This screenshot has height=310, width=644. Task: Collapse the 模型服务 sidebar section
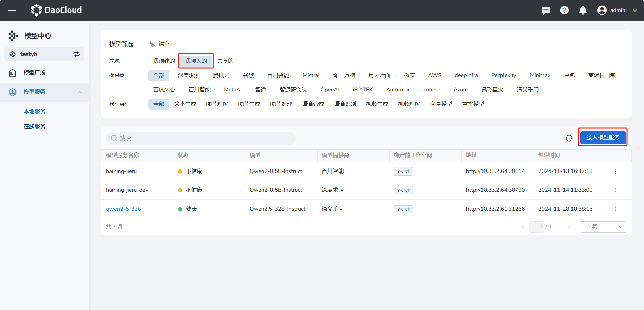point(80,92)
